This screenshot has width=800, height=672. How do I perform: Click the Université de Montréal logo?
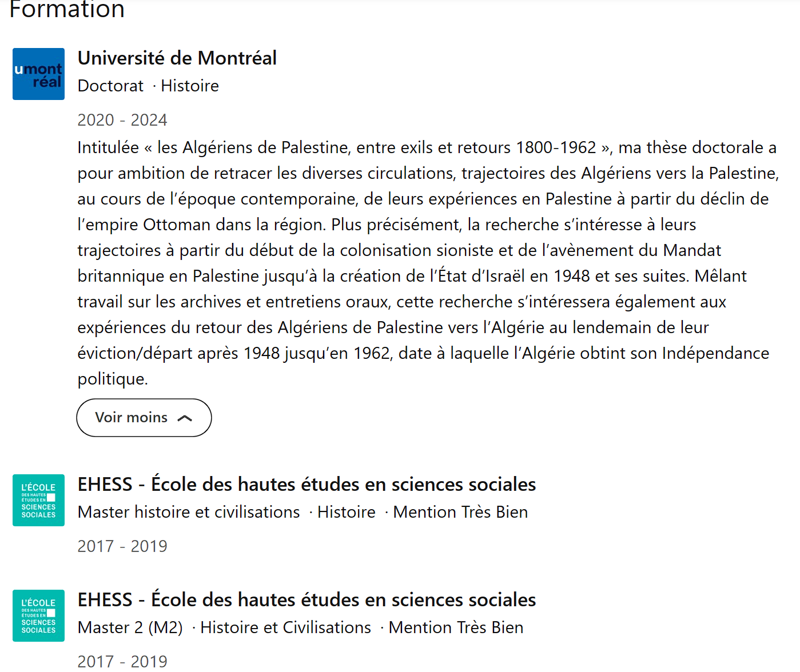[38, 74]
